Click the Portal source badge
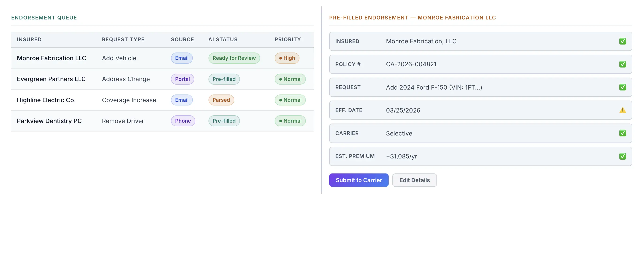644x278 pixels. pyautogui.click(x=182, y=79)
